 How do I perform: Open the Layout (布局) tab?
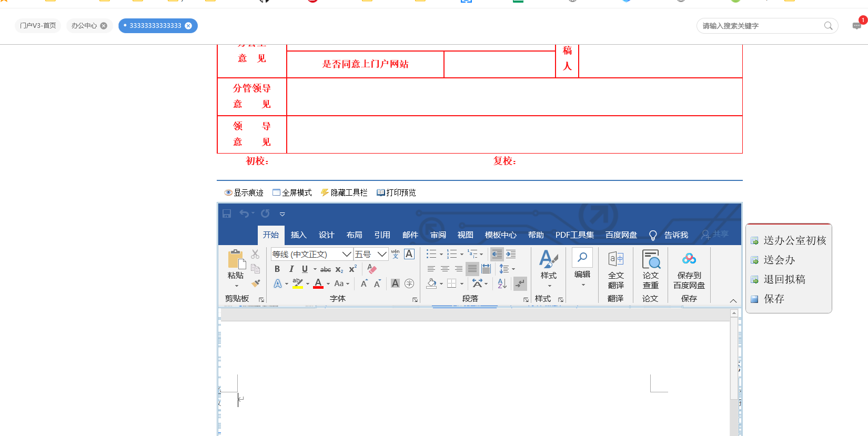[x=354, y=235]
